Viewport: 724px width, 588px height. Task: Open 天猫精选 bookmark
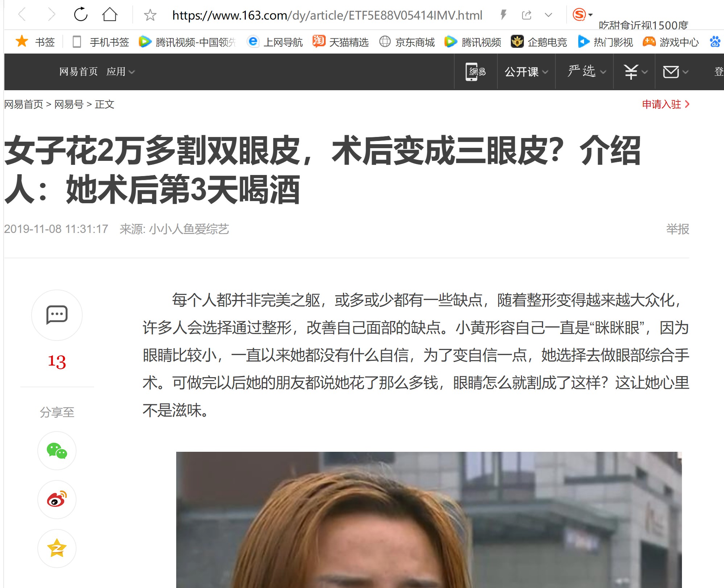pos(341,42)
